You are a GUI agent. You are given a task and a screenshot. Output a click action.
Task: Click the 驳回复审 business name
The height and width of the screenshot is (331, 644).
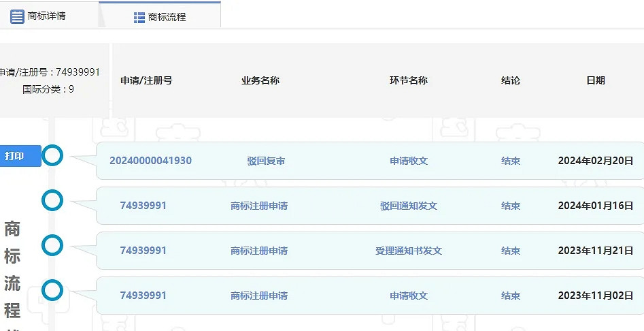[x=266, y=161]
